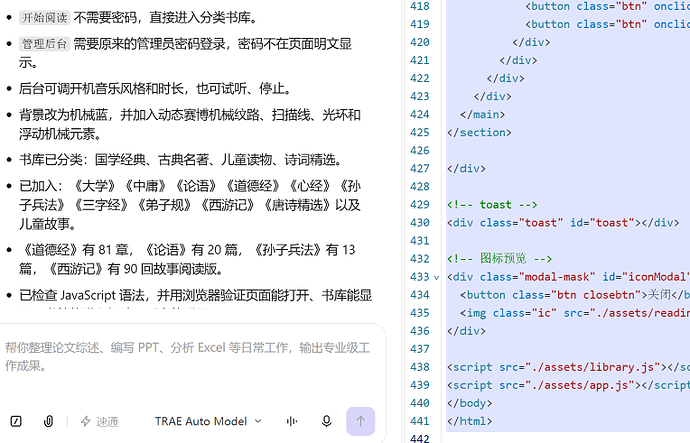This screenshot has height=443, width=690.
Task: Click the bullet starting 背景改为机械蓝
Action: [x=190, y=124]
